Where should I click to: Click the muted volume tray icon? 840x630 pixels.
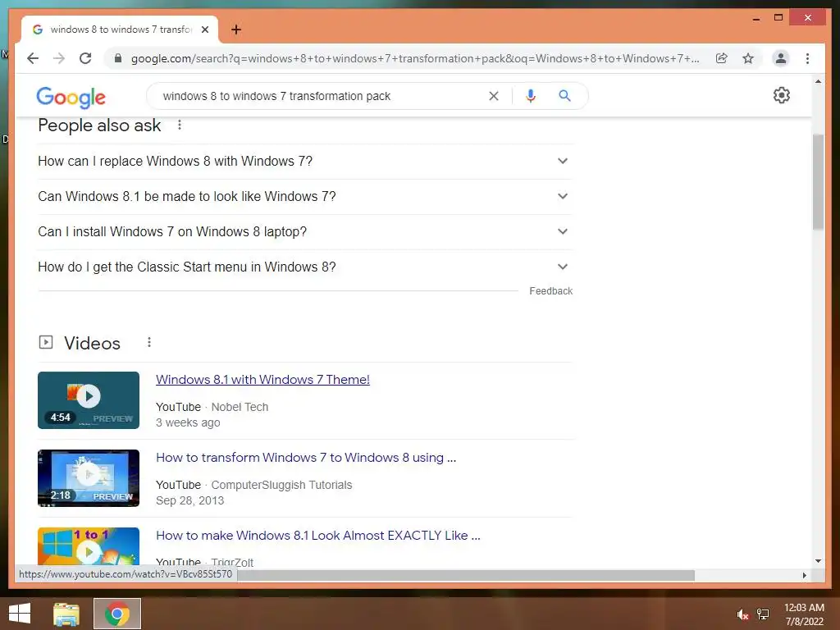pos(742,614)
